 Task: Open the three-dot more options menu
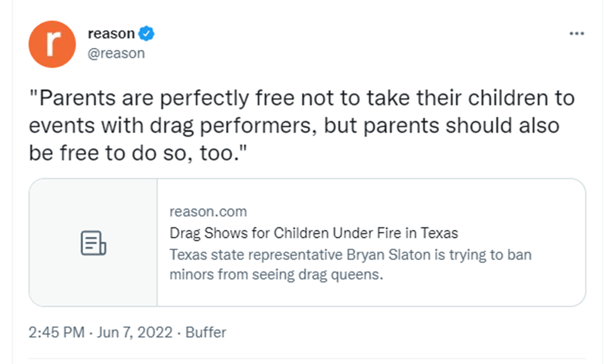click(x=576, y=34)
